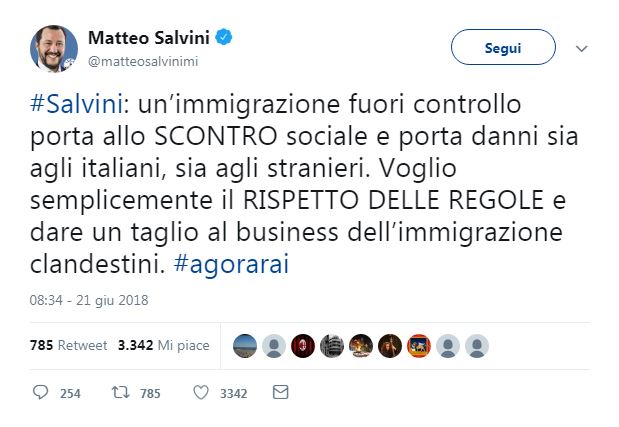Open the tweet timestamp 08:34 - 21 giu 2018
Screen dimensions: 619x427
pos(89,299)
